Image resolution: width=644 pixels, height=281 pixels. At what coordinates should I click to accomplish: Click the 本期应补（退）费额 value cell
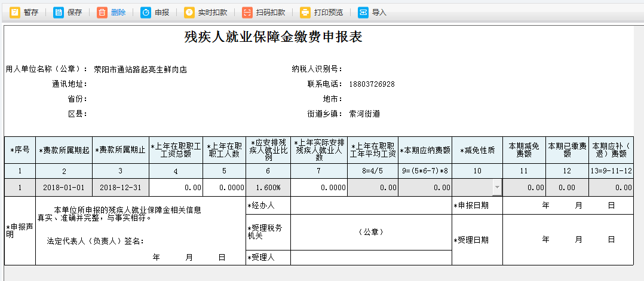(x=611, y=187)
